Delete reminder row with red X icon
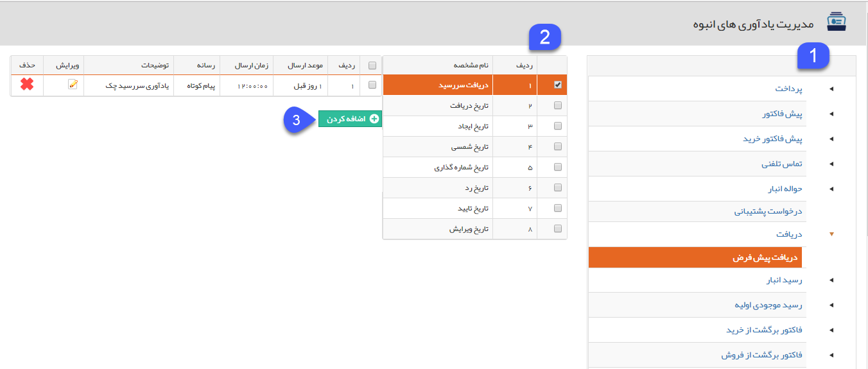The image size is (868, 369). point(27,85)
